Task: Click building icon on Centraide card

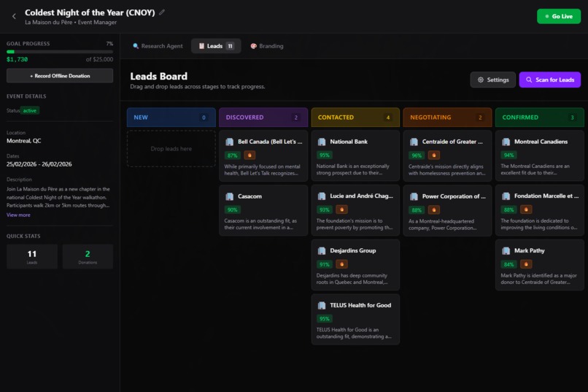Action: coord(414,142)
